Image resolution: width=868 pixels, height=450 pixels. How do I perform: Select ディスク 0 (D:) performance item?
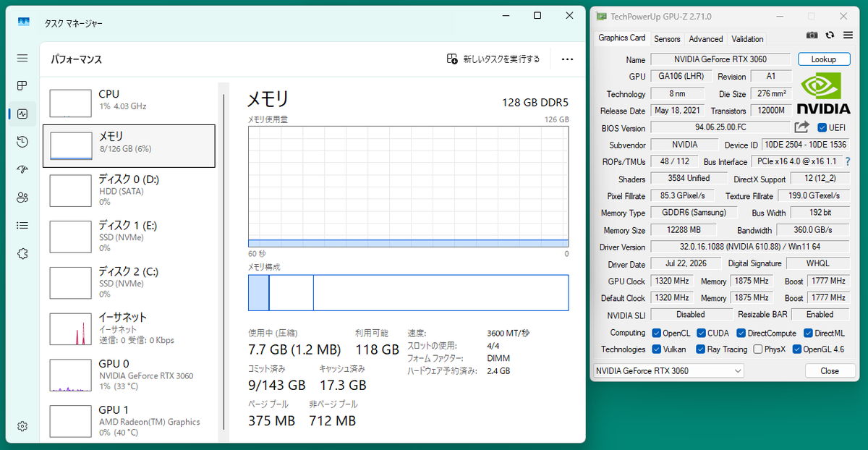(x=129, y=190)
